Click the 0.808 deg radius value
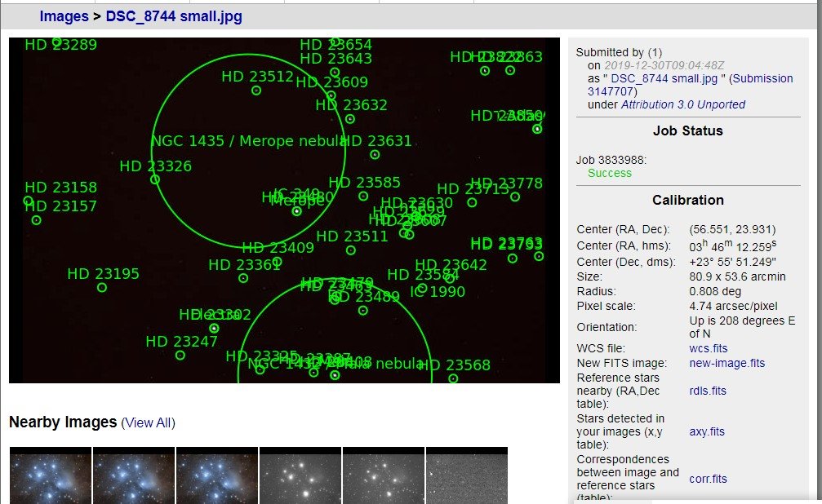822x504 pixels. 715,291
